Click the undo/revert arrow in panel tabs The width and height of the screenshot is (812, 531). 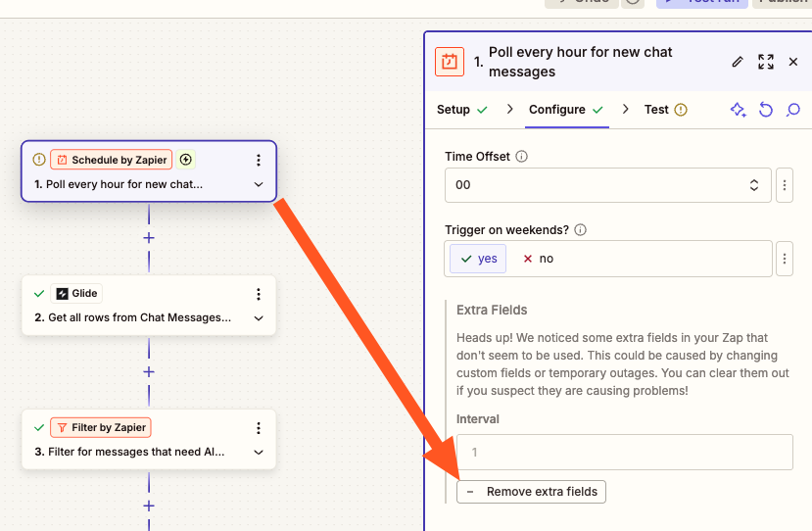pos(766,110)
